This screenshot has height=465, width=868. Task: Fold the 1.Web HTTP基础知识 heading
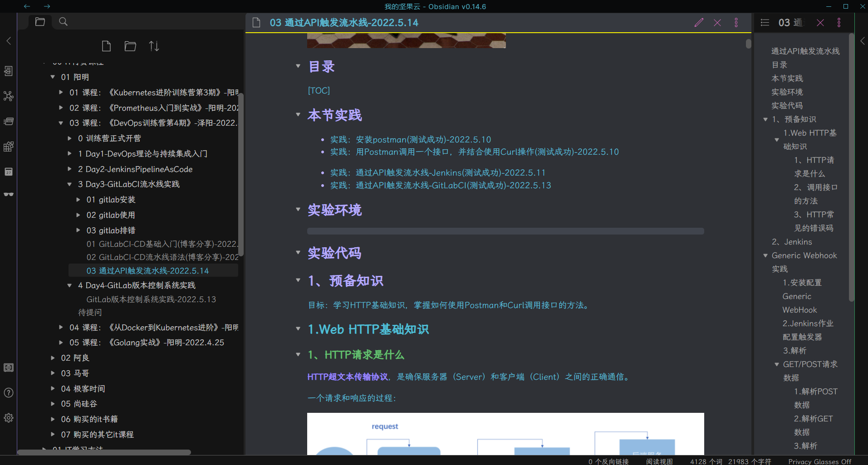(x=298, y=329)
